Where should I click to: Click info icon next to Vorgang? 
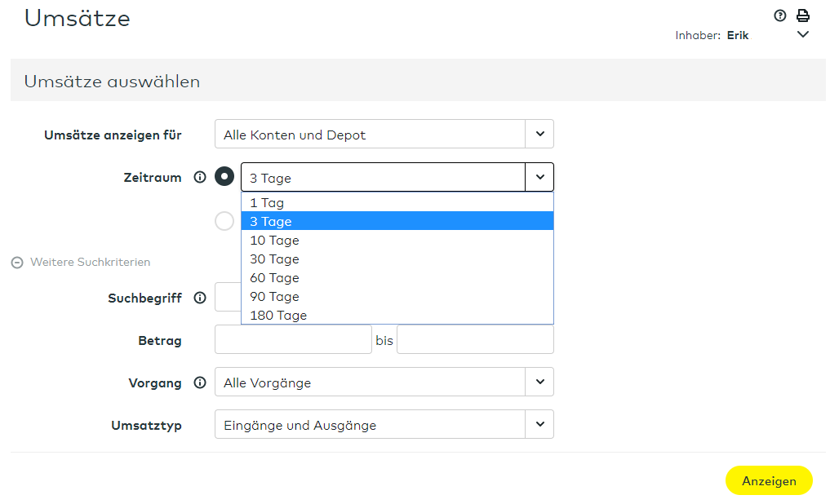coord(200,382)
